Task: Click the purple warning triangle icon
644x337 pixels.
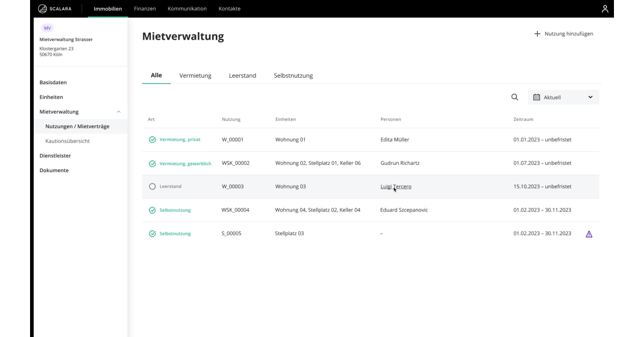Action: click(589, 234)
